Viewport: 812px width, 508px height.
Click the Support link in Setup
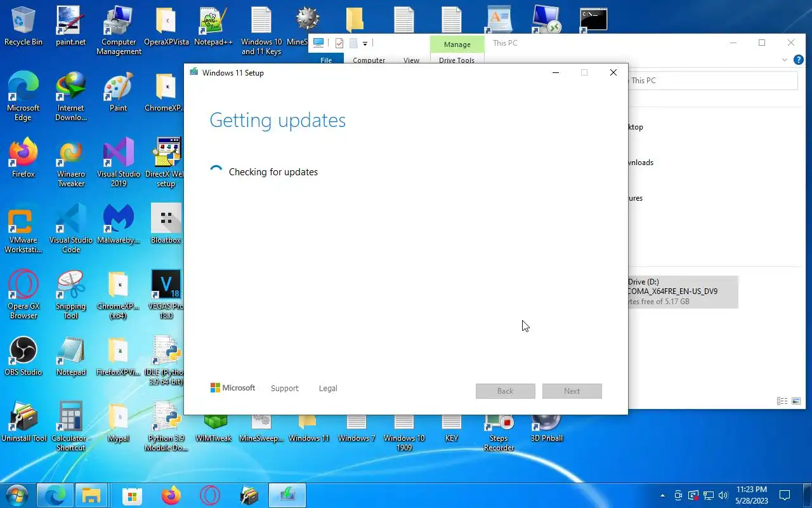284,388
